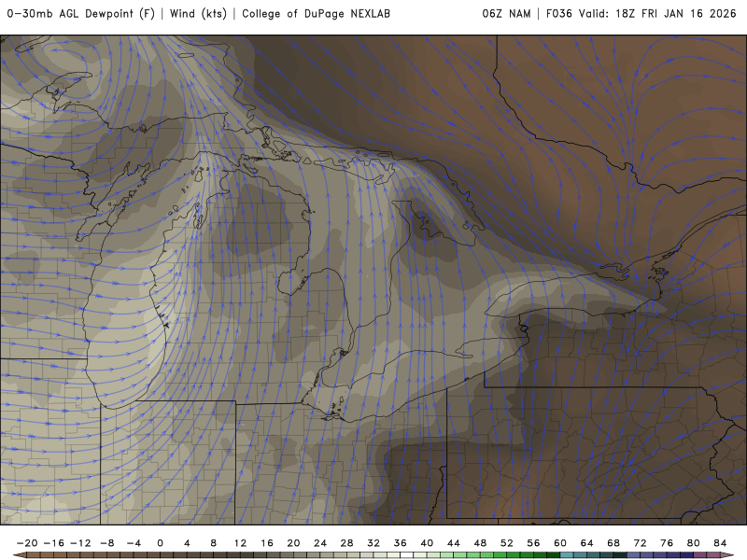Image resolution: width=747 pixels, height=560 pixels.
Task: Click the '0' value on the color scale
Action: coord(160,543)
